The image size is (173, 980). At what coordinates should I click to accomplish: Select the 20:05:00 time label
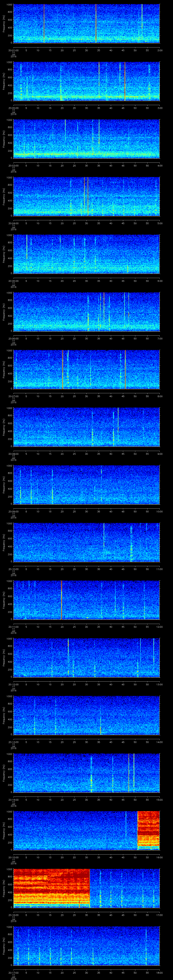[x=13, y=280]
